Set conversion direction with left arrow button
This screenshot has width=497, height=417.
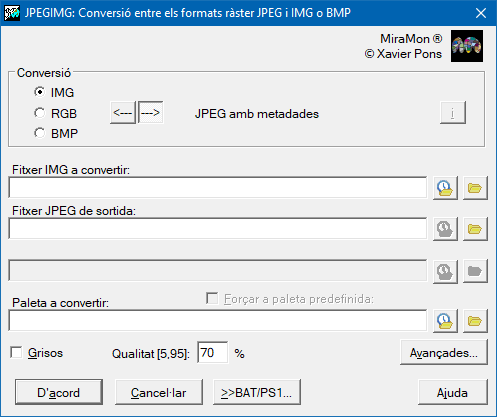[123, 113]
